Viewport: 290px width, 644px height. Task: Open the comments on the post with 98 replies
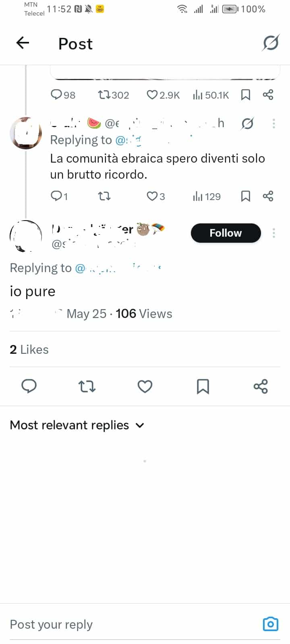point(63,95)
